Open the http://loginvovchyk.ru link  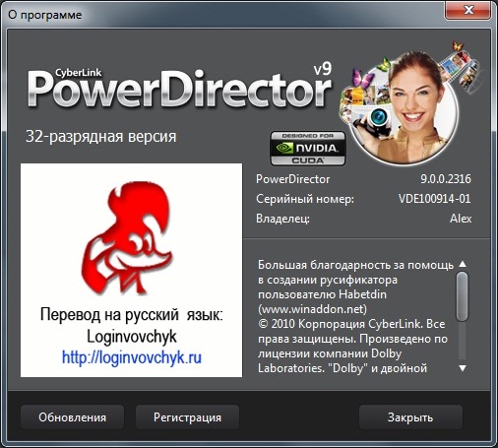pos(132,357)
